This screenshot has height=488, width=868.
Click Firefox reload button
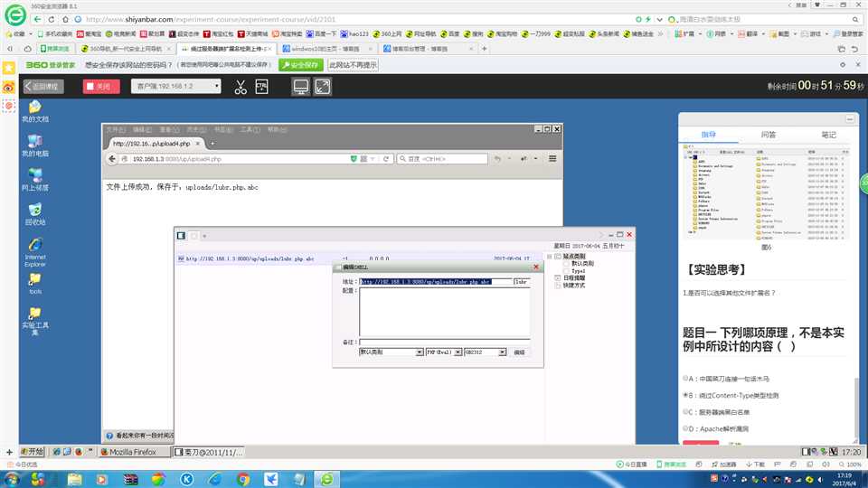point(386,159)
